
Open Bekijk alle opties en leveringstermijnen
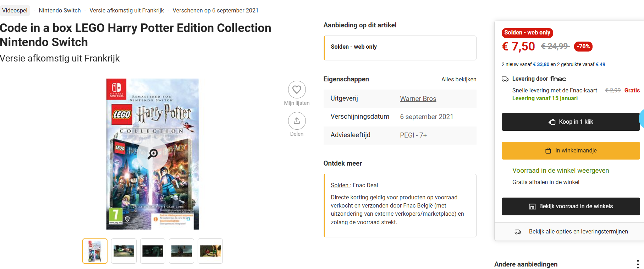pyautogui.click(x=578, y=232)
